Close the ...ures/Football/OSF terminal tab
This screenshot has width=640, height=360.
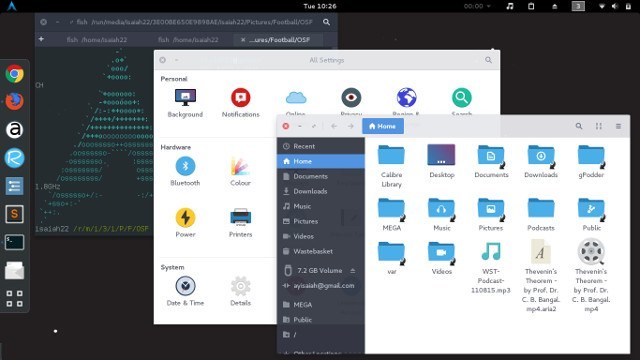pyautogui.click(x=243, y=40)
